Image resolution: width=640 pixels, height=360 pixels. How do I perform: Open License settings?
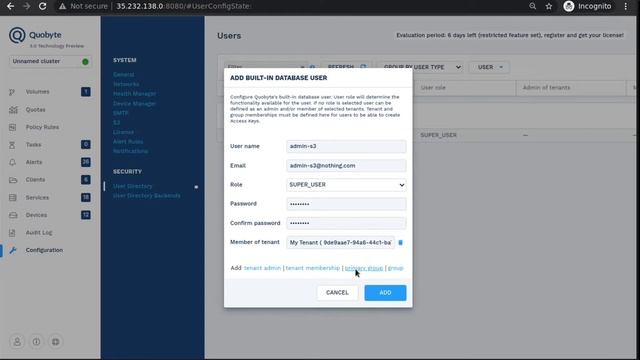pyautogui.click(x=123, y=132)
